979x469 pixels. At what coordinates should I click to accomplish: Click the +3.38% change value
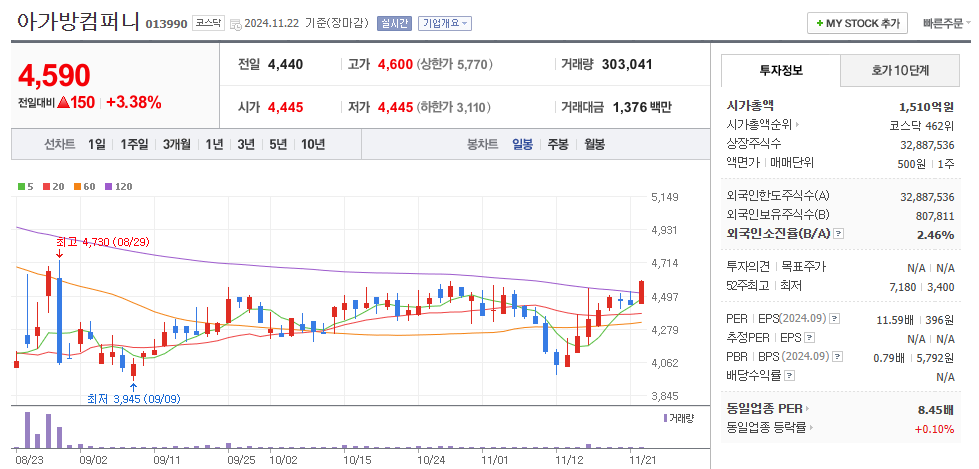click(x=134, y=102)
